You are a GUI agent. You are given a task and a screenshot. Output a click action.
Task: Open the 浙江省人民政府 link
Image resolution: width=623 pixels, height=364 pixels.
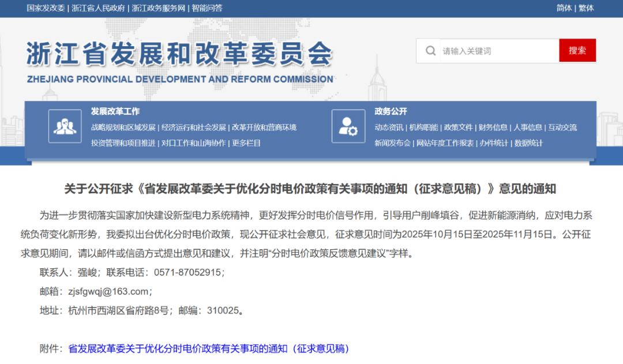click(98, 8)
